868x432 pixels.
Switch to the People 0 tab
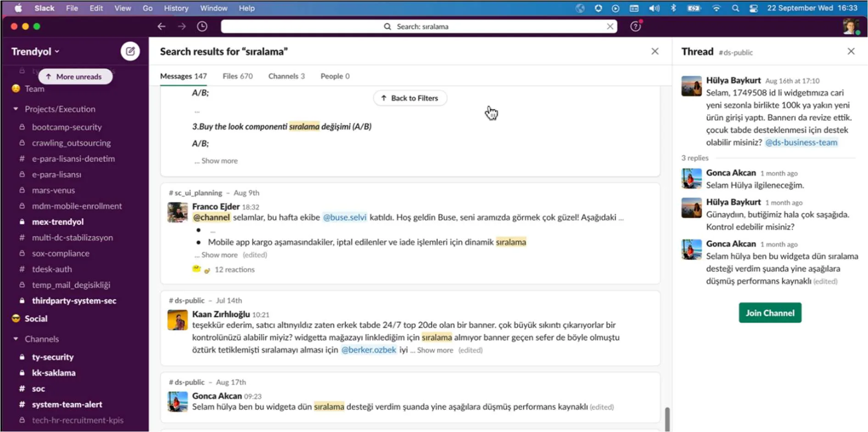[335, 76]
